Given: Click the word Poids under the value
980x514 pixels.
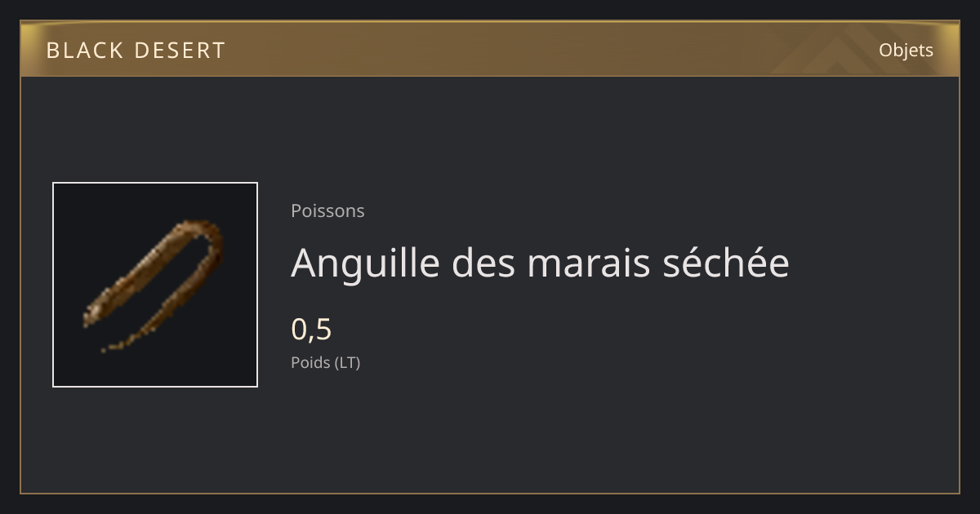Looking at the screenshot, I should point(310,362).
